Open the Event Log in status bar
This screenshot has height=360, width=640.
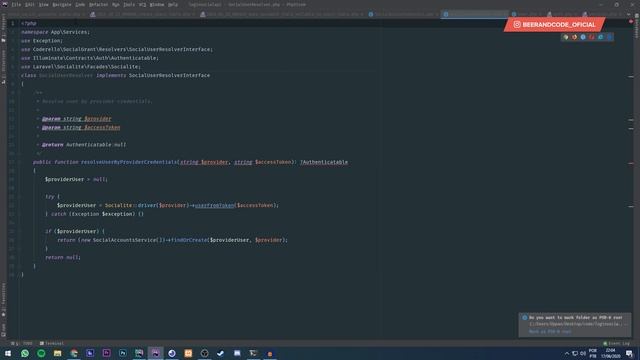616,344
